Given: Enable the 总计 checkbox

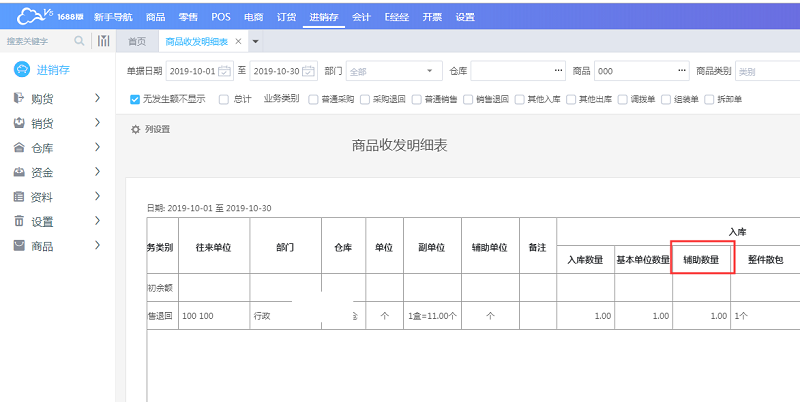Looking at the screenshot, I should tap(224, 99).
